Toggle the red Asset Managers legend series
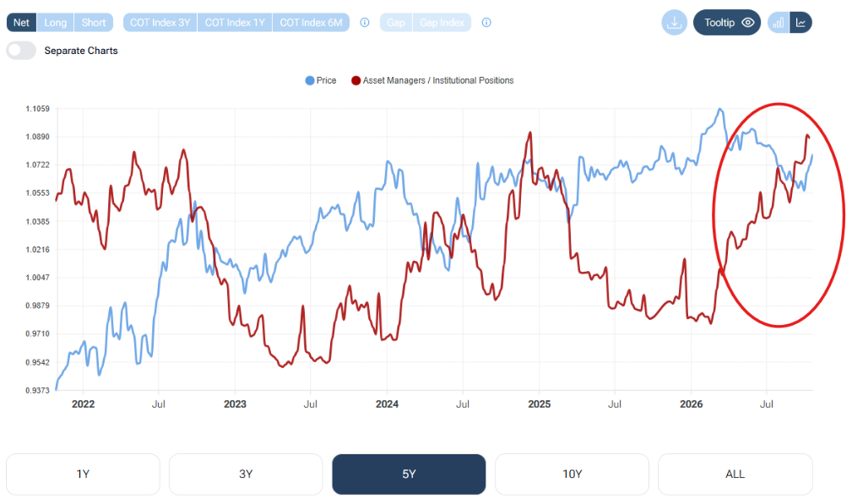The height and width of the screenshot is (504, 863). tap(432, 80)
